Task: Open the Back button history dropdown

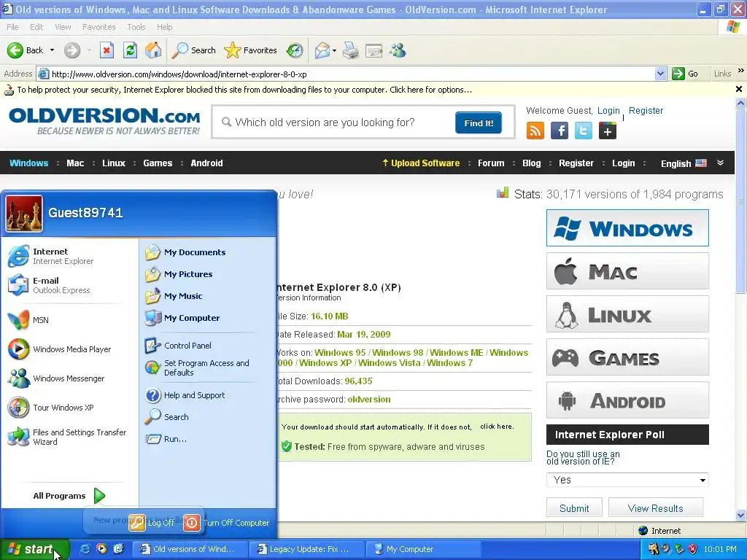Action: tap(52, 50)
